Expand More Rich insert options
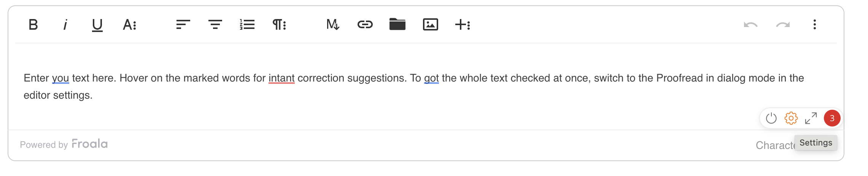This screenshot has width=868, height=176. (463, 25)
